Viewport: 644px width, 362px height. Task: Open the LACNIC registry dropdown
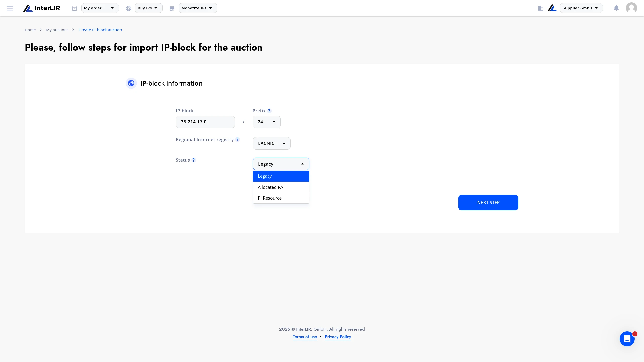[x=272, y=143]
